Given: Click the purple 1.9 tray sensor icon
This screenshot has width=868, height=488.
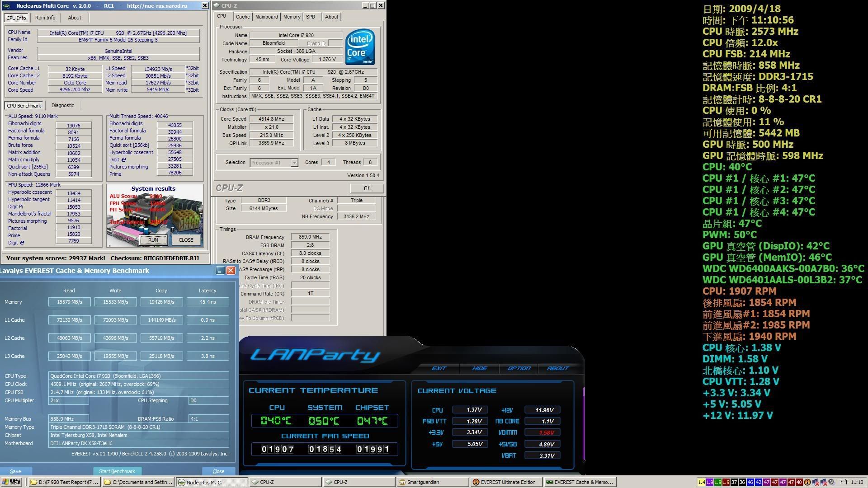Looking at the screenshot, I should click(x=709, y=482).
